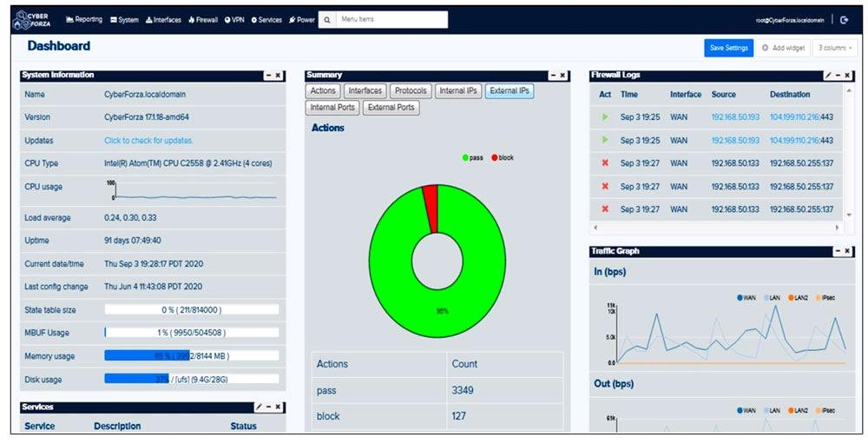Select the Protocols summary tab
The width and height of the screenshot is (868, 444).
[x=411, y=91]
